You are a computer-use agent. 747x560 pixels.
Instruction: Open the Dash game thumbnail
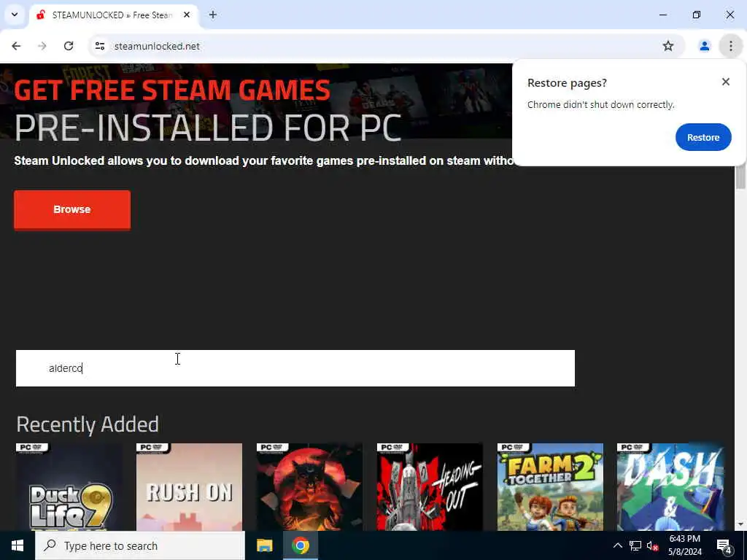click(670, 486)
